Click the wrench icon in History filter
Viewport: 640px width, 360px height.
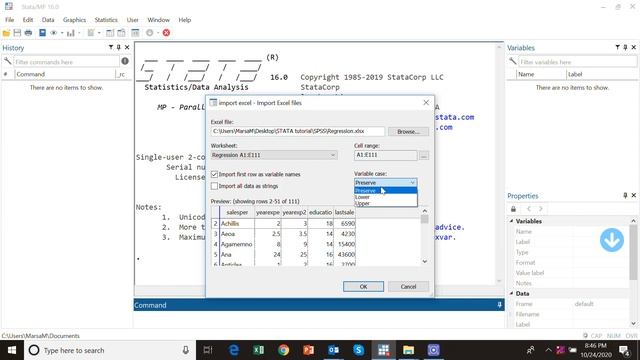pyautogui.click(x=7, y=61)
